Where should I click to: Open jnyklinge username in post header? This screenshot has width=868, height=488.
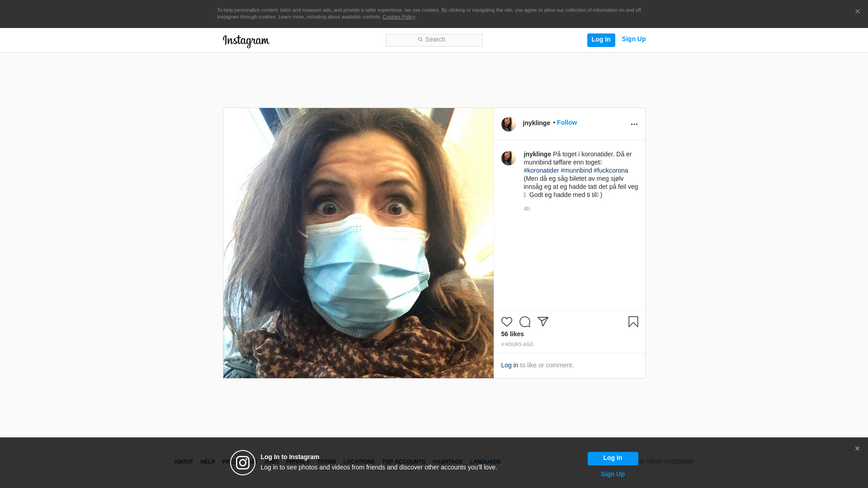(x=536, y=123)
